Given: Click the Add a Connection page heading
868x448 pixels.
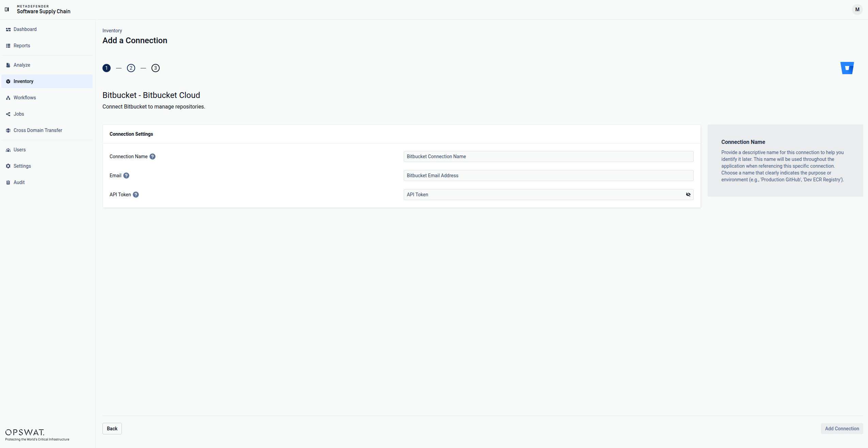Looking at the screenshot, I should (135, 40).
